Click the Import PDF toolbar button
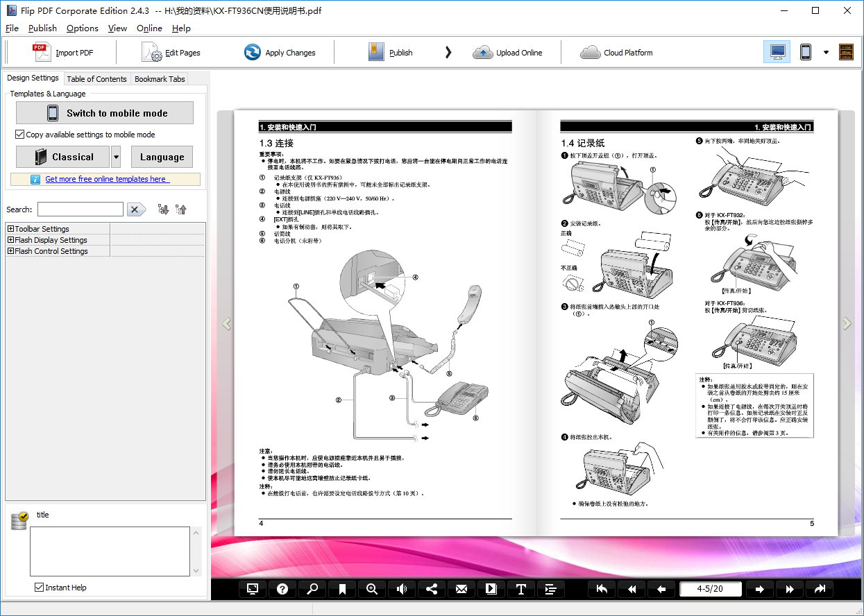This screenshot has width=864, height=616. coord(63,52)
